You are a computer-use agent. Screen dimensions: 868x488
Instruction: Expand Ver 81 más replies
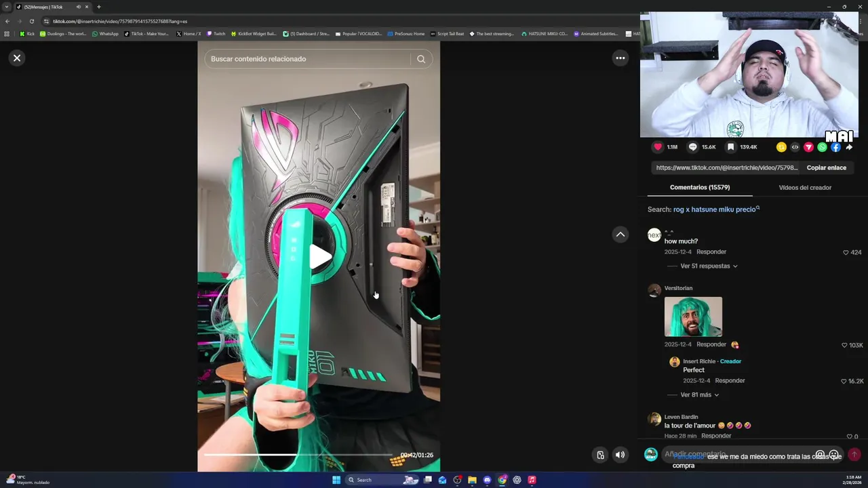699,395
